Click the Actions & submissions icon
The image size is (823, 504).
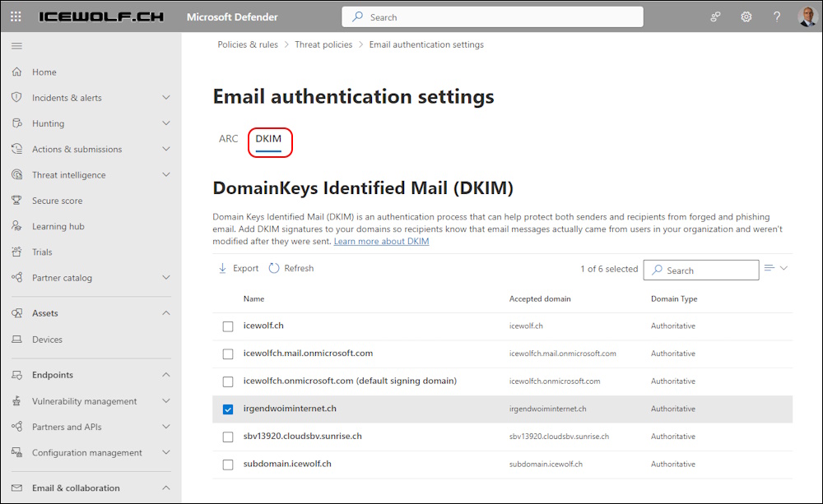pos(16,149)
